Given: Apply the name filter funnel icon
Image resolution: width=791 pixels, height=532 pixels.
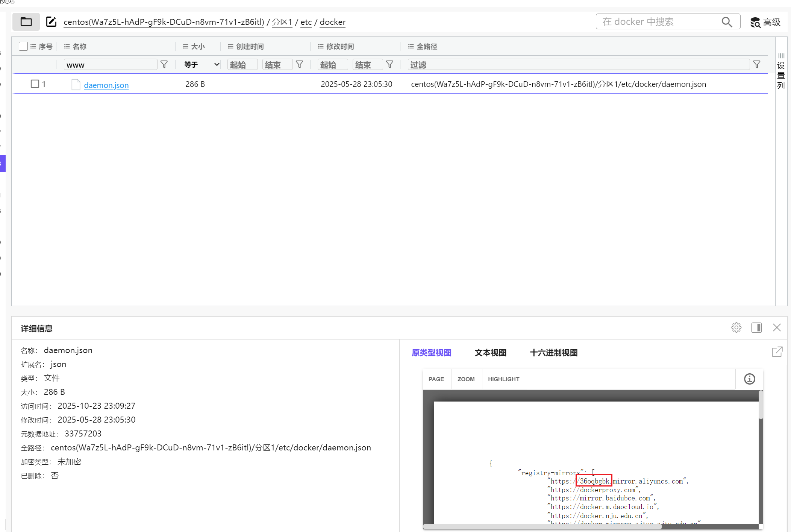Looking at the screenshot, I should click(x=164, y=65).
